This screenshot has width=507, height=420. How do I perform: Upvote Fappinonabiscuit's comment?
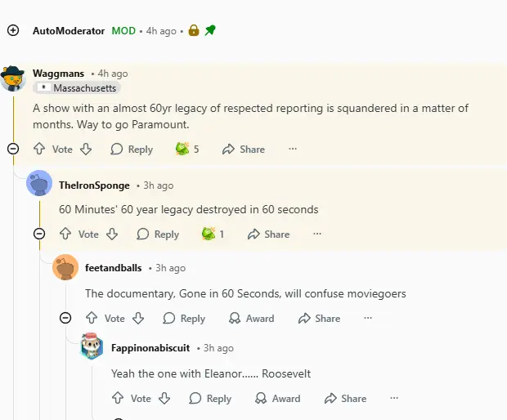[x=117, y=399]
